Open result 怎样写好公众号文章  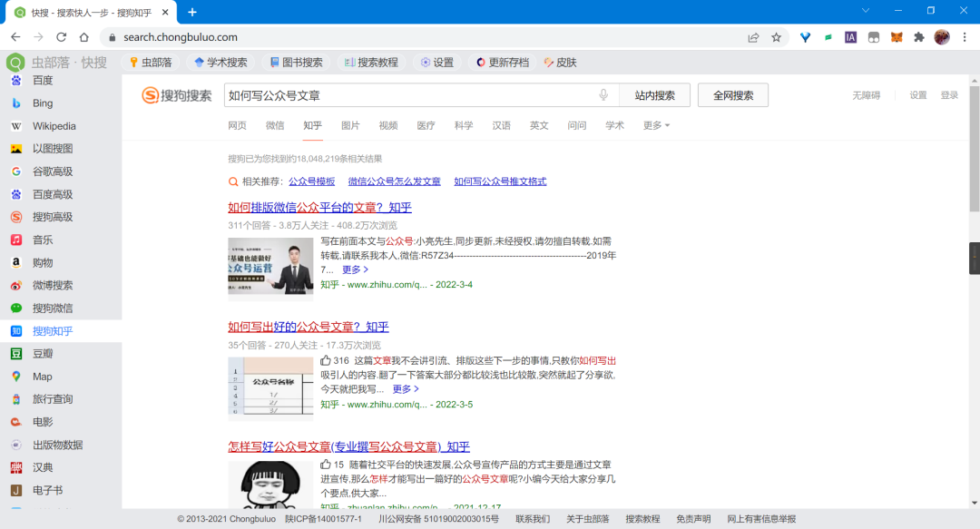(x=348, y=446)
